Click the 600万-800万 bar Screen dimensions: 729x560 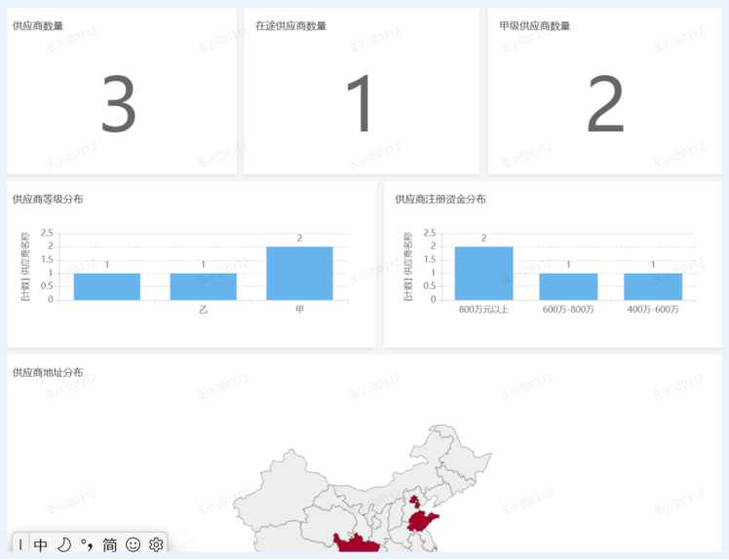(x=568, y=286)
